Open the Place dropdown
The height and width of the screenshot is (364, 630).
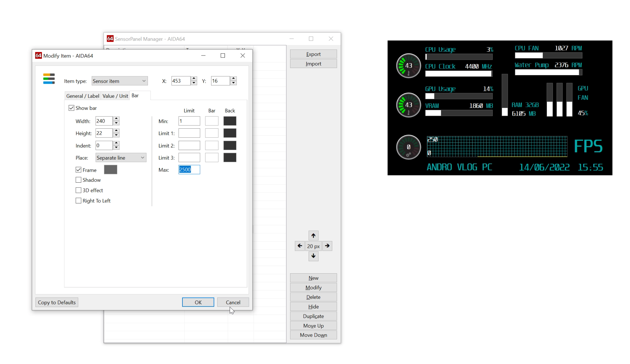coord(121,158)
